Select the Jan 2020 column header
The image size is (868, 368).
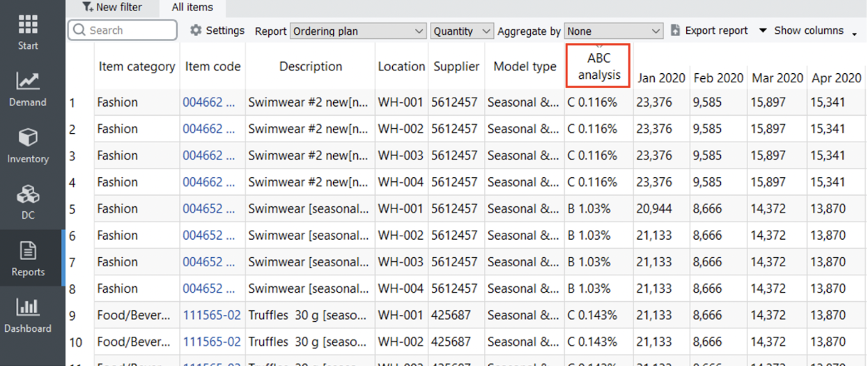point(660,78)
